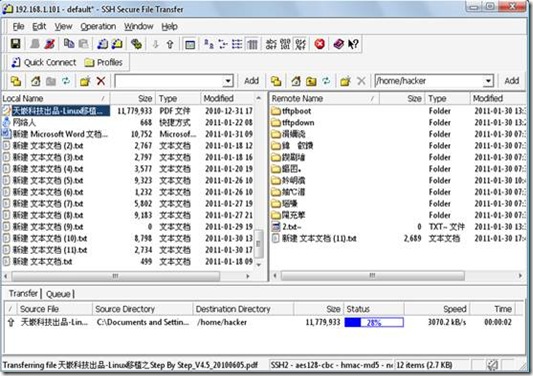Select Binary transfer mode
The height and width of the screenshot is (376, 533).
point(286,44)
